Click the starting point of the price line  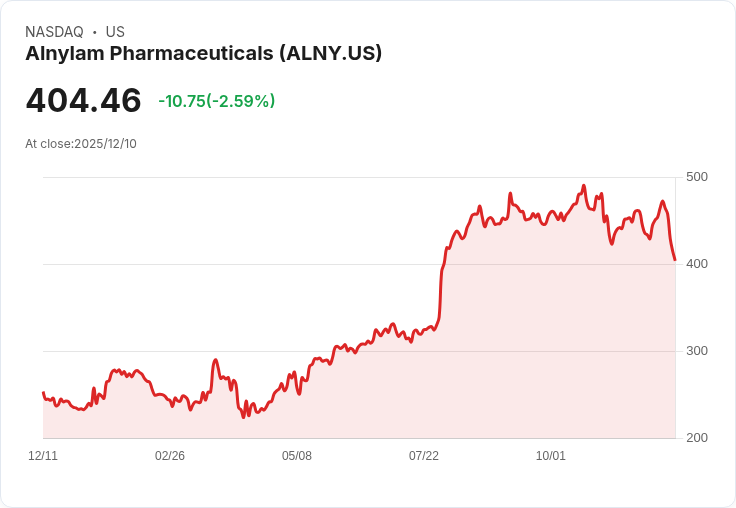[44, 393]
